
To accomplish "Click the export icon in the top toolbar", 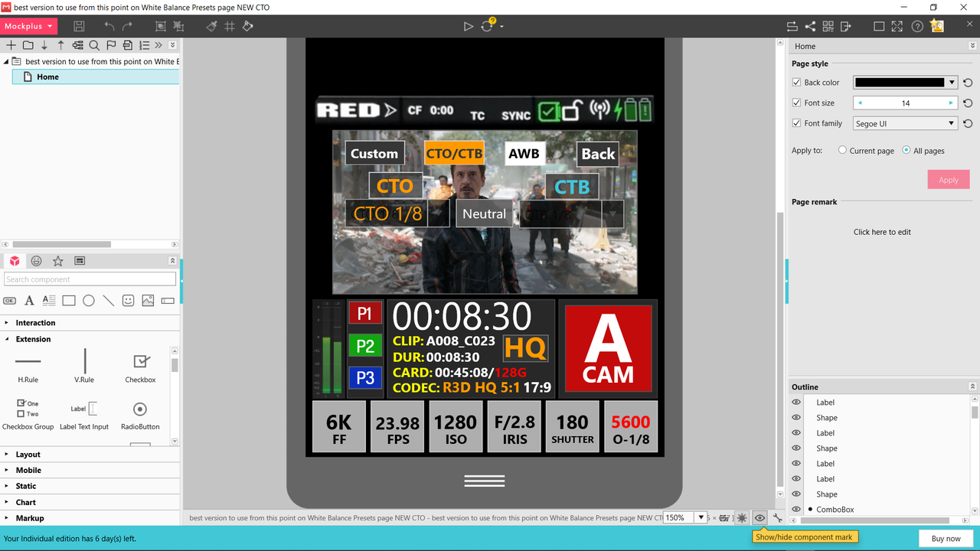I will (846, 26).
